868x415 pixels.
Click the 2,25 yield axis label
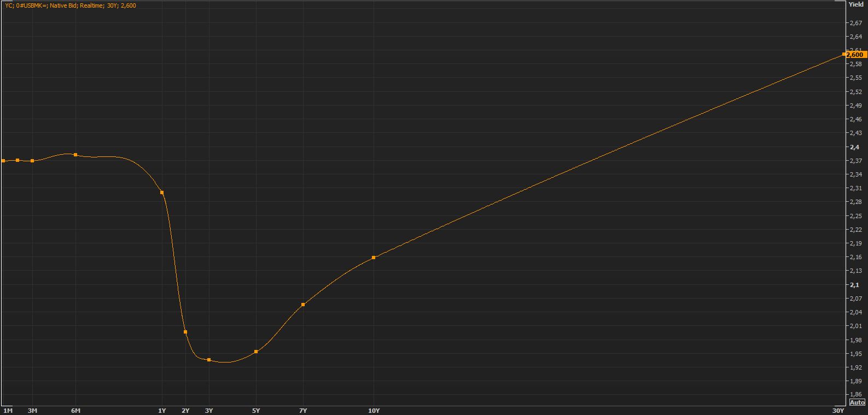pos(855,216)
